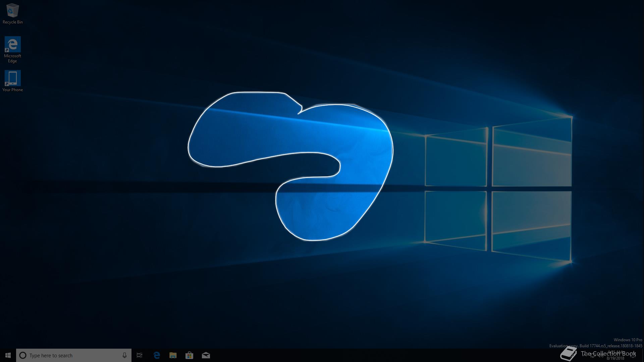This screenshot has height=362, width=644.
Task: Launch Microsoft Edge from the taskbar
Action: pyautogui.click(x=156, y=355)
